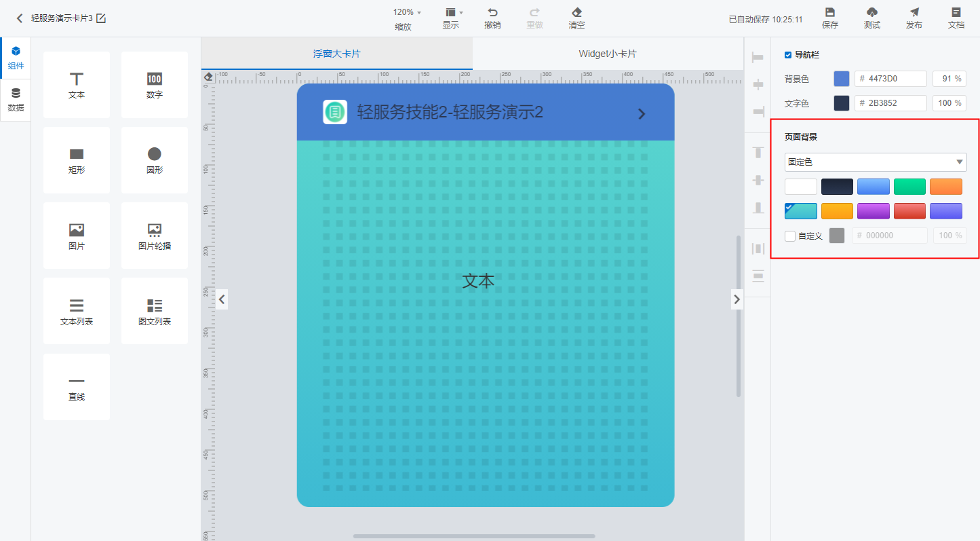
Task: Align horizontal center icon
Action: point(758,84)
